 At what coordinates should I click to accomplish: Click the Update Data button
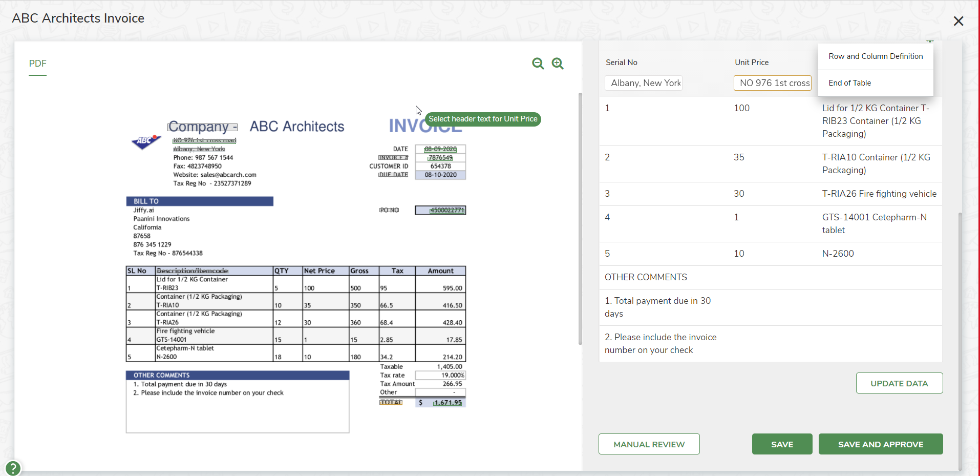[899, 383]
